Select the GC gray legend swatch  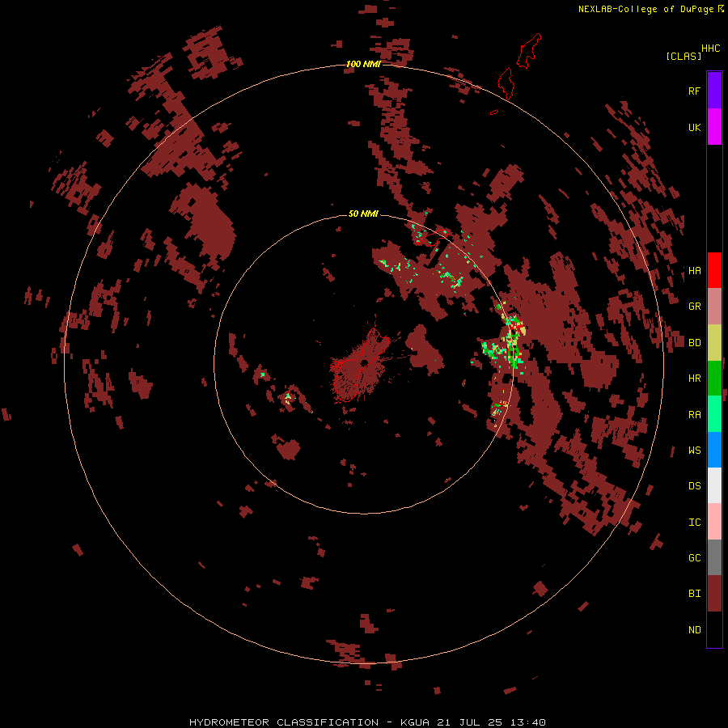[x=714, y=557]
